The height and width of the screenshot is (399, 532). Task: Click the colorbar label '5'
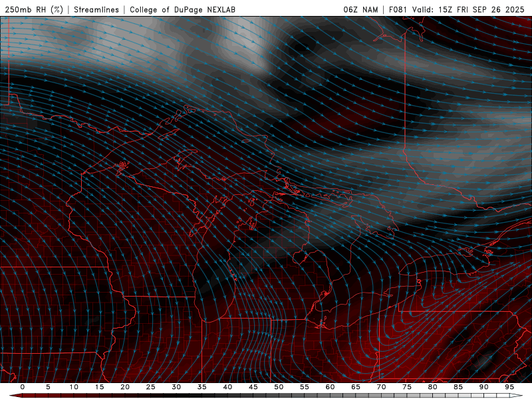(x=48, y=387)
